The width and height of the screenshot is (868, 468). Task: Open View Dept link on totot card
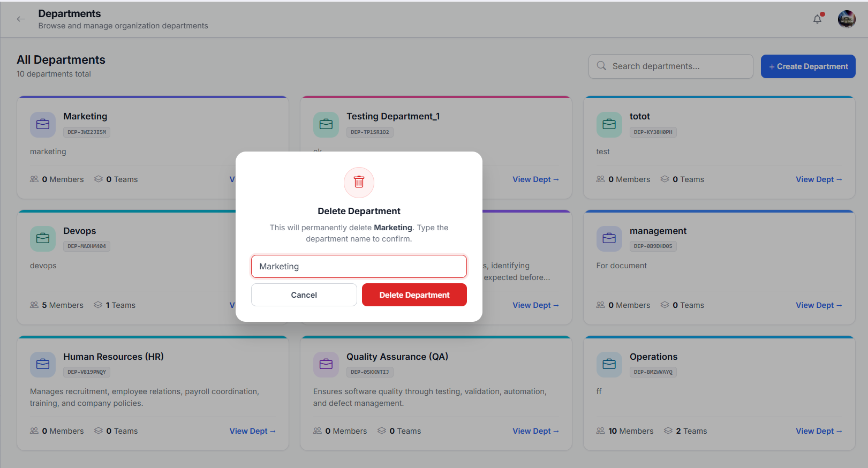(819, 179)
